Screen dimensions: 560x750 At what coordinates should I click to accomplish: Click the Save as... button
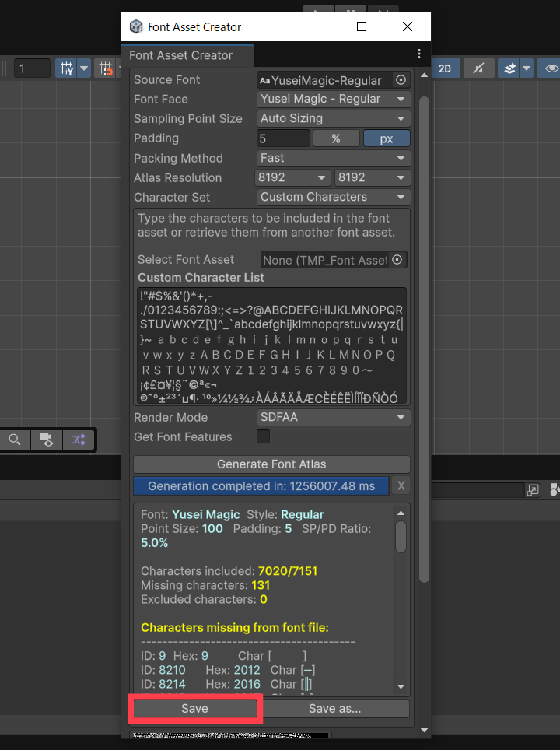tap(334, 709)
